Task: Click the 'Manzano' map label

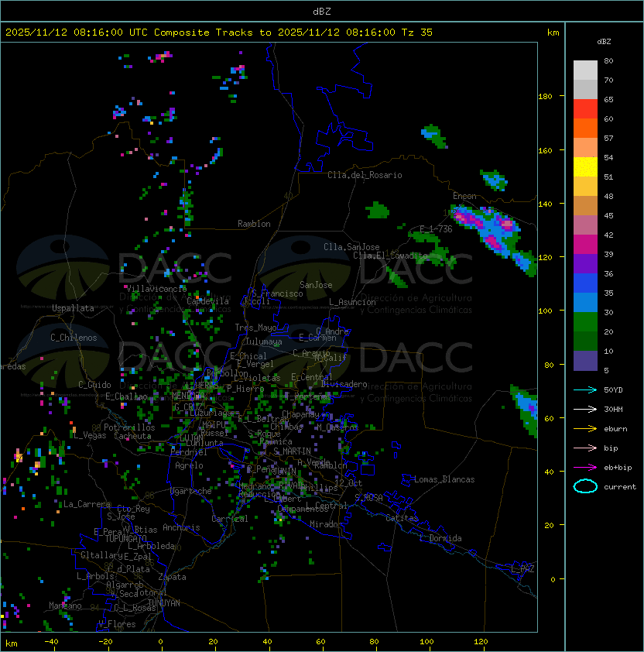Action: [65, 606]
